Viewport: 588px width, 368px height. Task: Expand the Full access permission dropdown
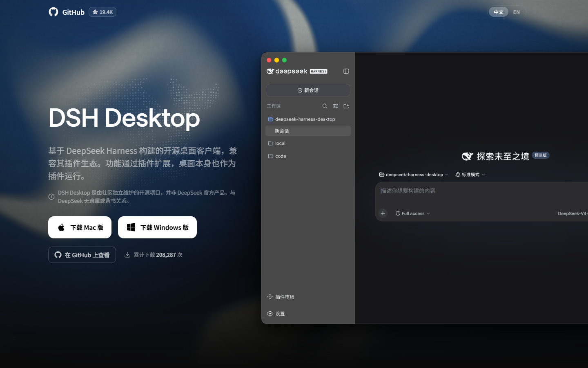click(413, 213)
